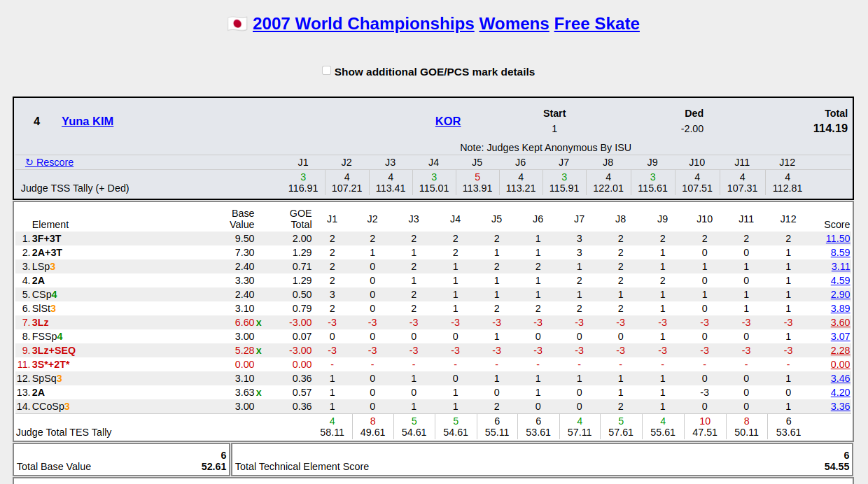Viewport: 868px width, 484px height.
Task: Open the 2.90 score for CSp4
Action: pyautogui.click(x=840, y=294)
